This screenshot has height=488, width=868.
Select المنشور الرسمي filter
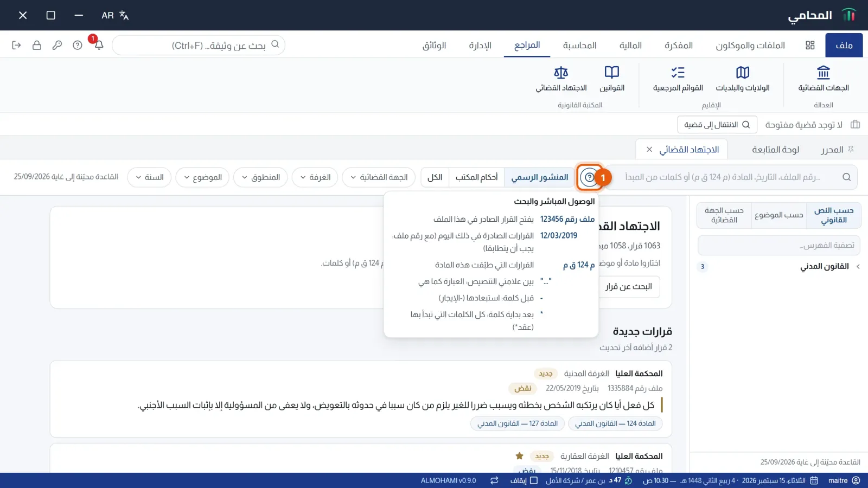coord(539,177)
